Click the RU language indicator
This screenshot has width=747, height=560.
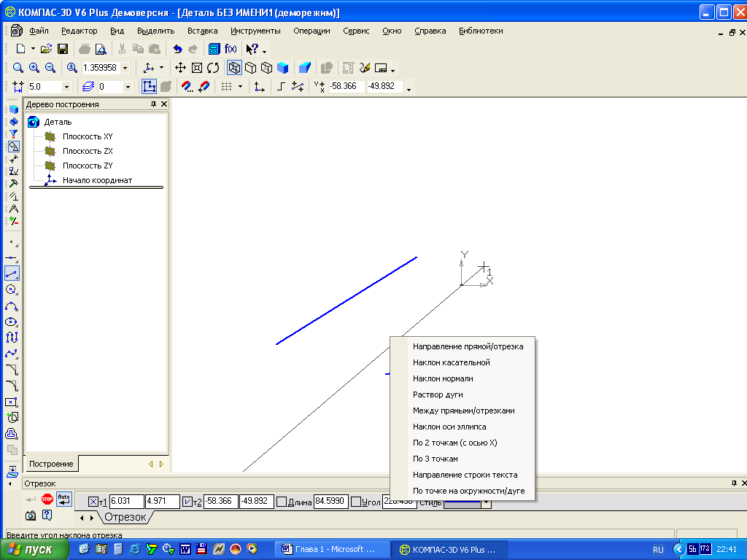tap(658, 550)
